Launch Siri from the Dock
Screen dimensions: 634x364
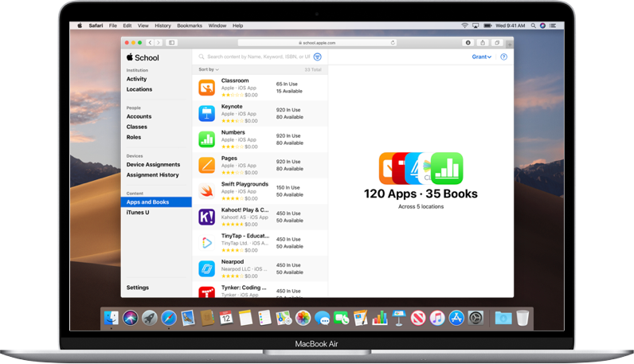tap(130, 318)
